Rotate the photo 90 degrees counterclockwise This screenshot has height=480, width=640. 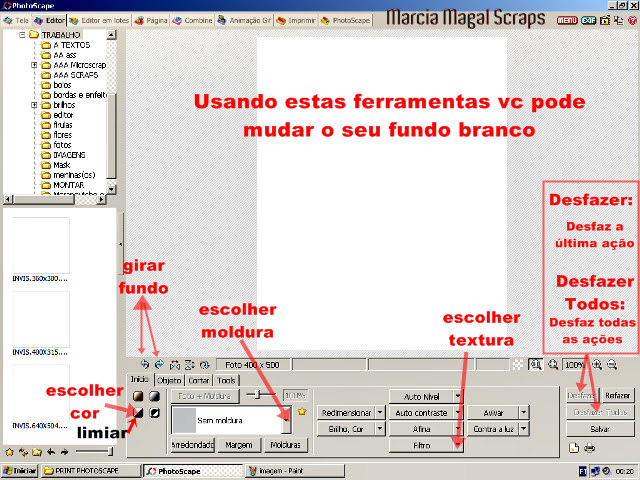[x=144, y=364]
